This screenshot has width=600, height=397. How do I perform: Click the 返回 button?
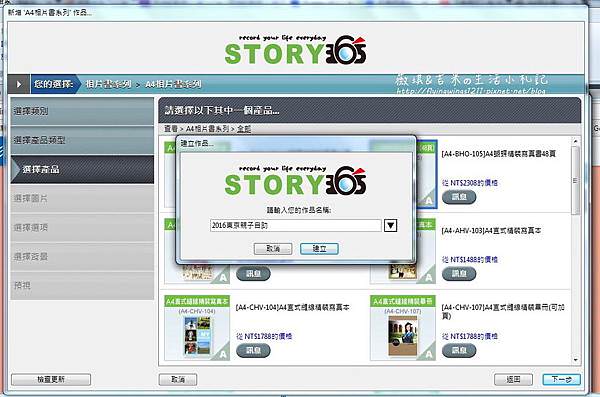coord(513,379)
